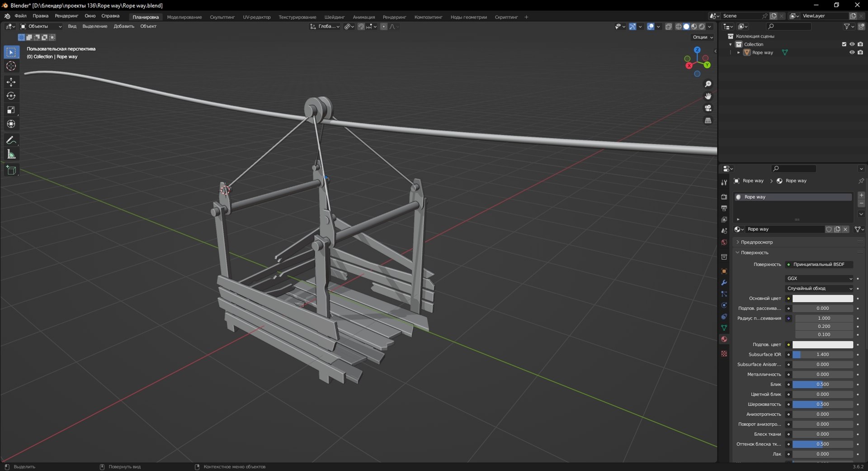Click the Options button in viewport
Viewport: 868px width, 471px height.
(x=703, y=37)
